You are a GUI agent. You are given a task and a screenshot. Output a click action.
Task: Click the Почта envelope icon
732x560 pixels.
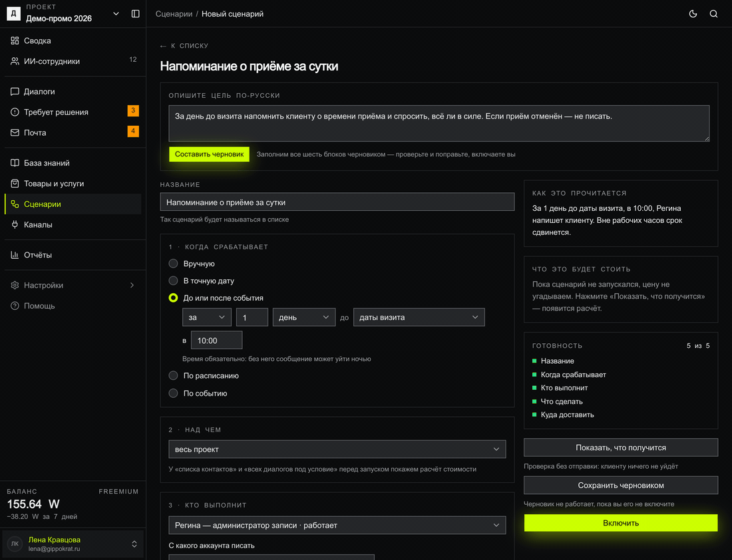[x=15, y=132]
